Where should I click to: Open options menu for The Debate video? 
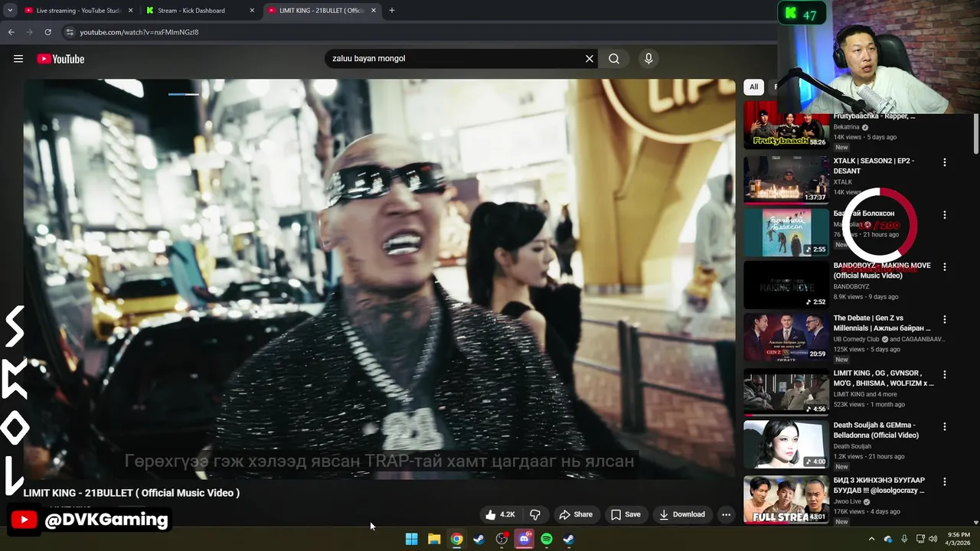point(945,319)
